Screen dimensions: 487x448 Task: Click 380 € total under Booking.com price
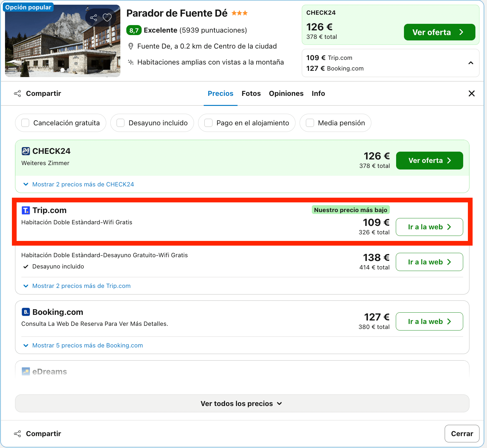click(x=374, y=327)
